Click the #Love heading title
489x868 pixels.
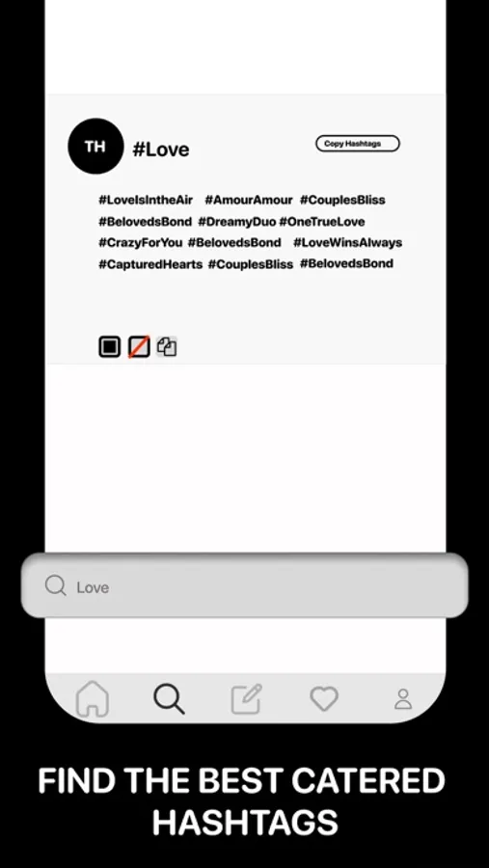pos(161,149)
